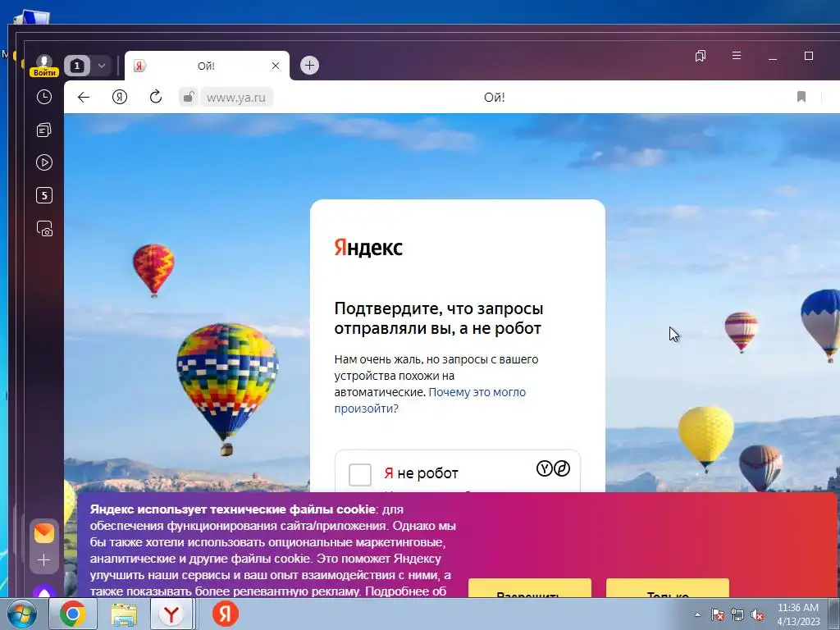Viewport: 840px width, 630px height.
Task: View site connection info lock icon
Action: tap(189, 97)
